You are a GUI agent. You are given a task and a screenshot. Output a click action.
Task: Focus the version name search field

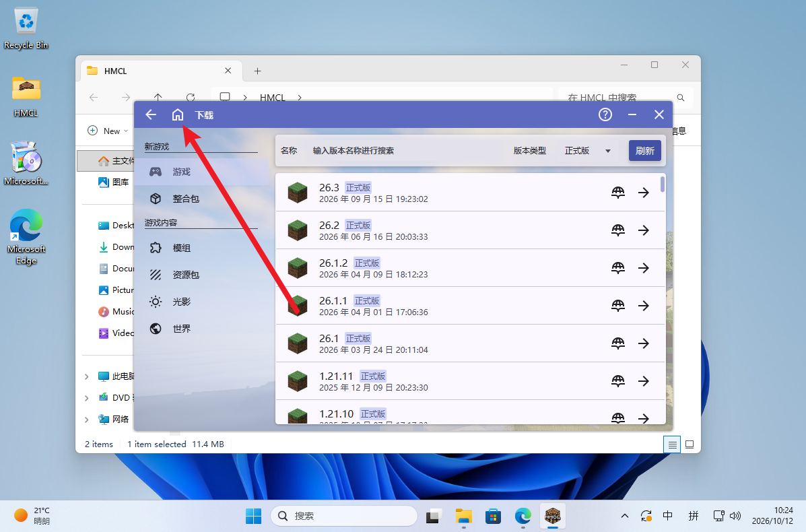click(406, 151)
